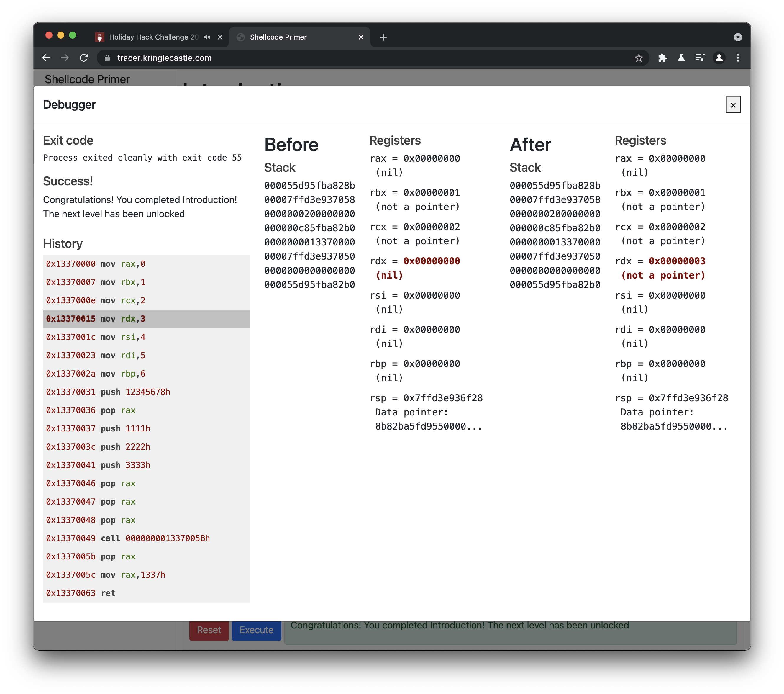Click the browser forward arrow

(65, 58)
